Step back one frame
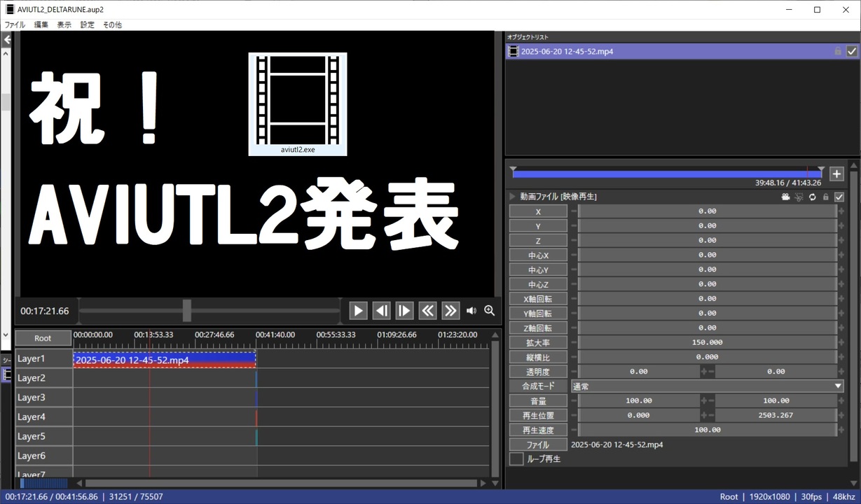Screen dimensions: 861x504 (381, 311)
